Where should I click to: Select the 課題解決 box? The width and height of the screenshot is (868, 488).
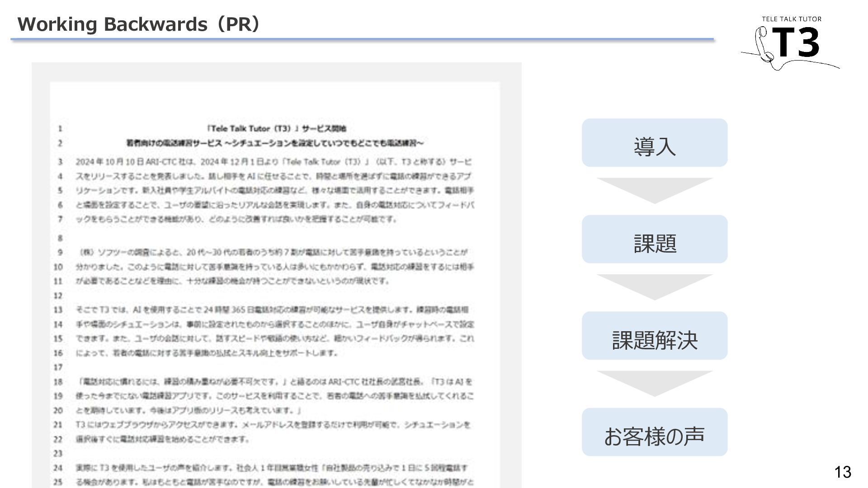click(654, 336)
